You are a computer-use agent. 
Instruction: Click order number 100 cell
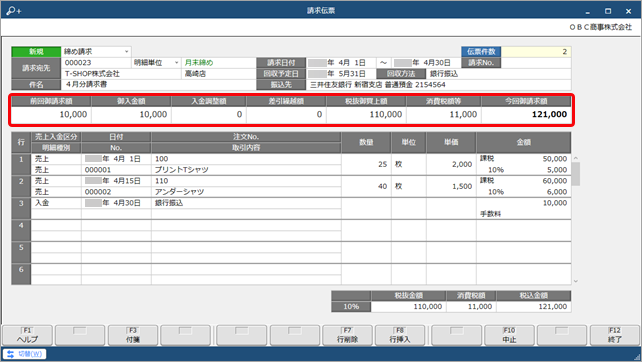[x=246, y=159]
